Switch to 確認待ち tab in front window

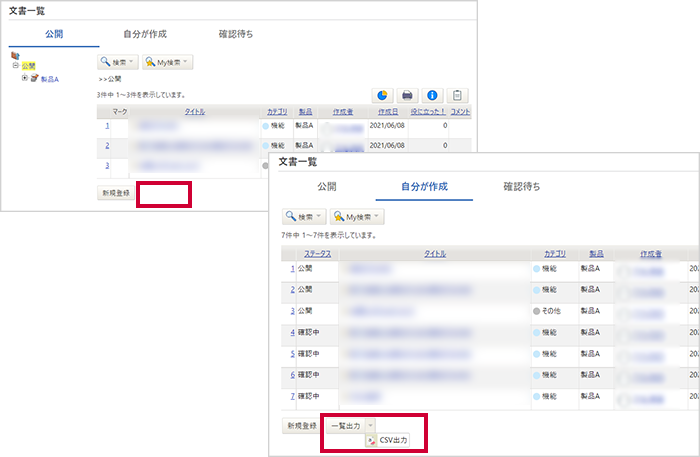pos(522,187)
